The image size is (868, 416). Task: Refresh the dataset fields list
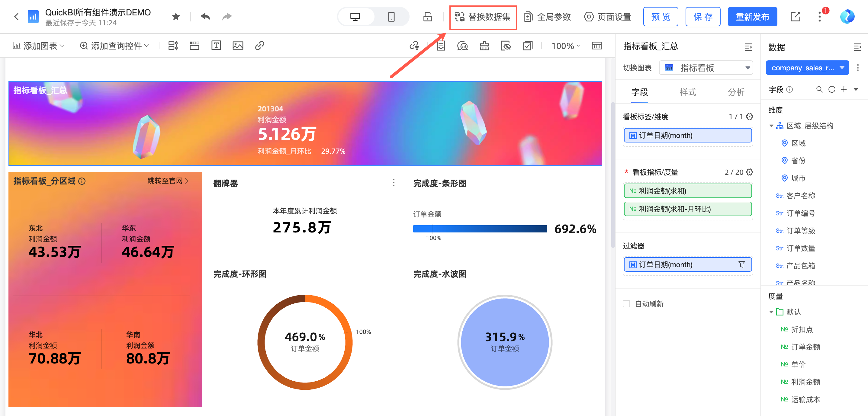[832, 89]
